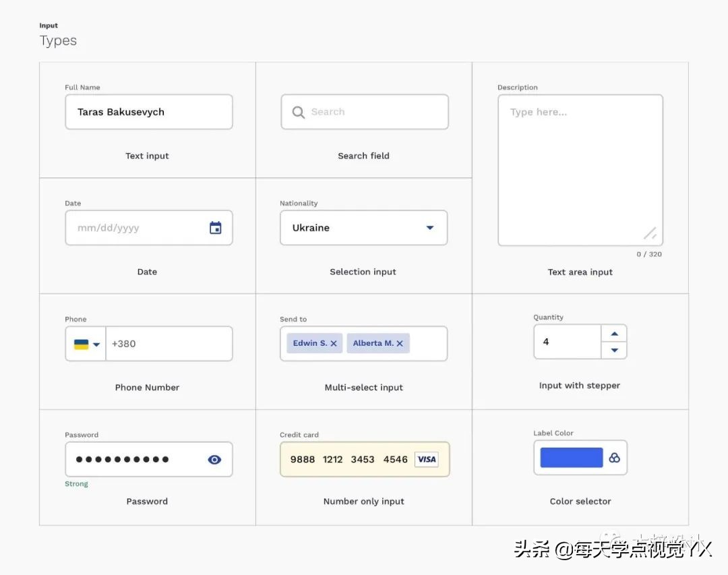Open the country code dropdown in Phone Number
The height and width of the screenshot is (575, 728).
pyautogui.click(x=84, y=343)
